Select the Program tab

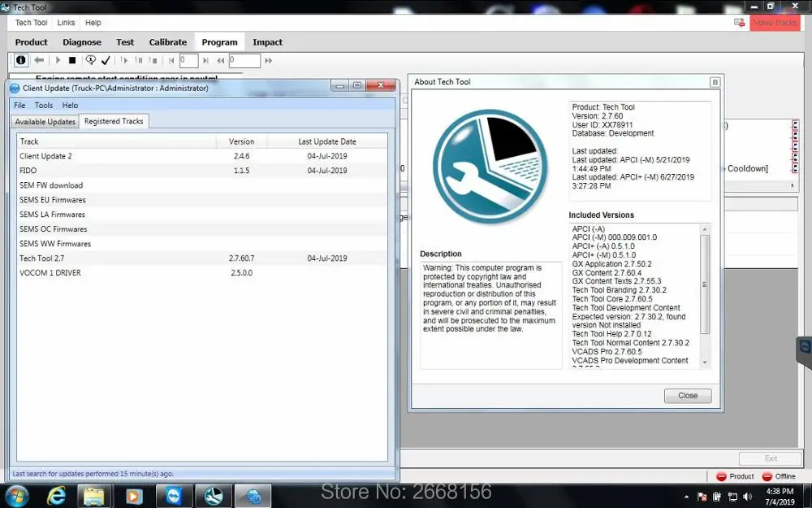tap(219, 42)
